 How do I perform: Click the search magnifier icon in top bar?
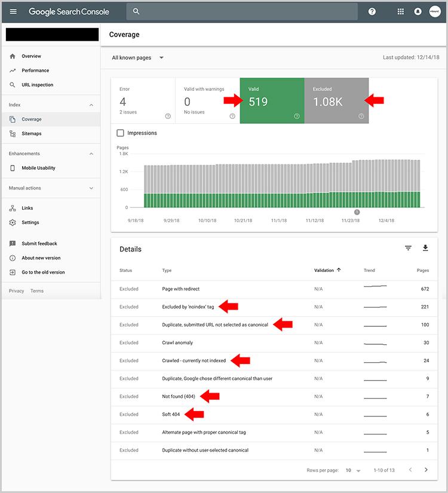136,11
